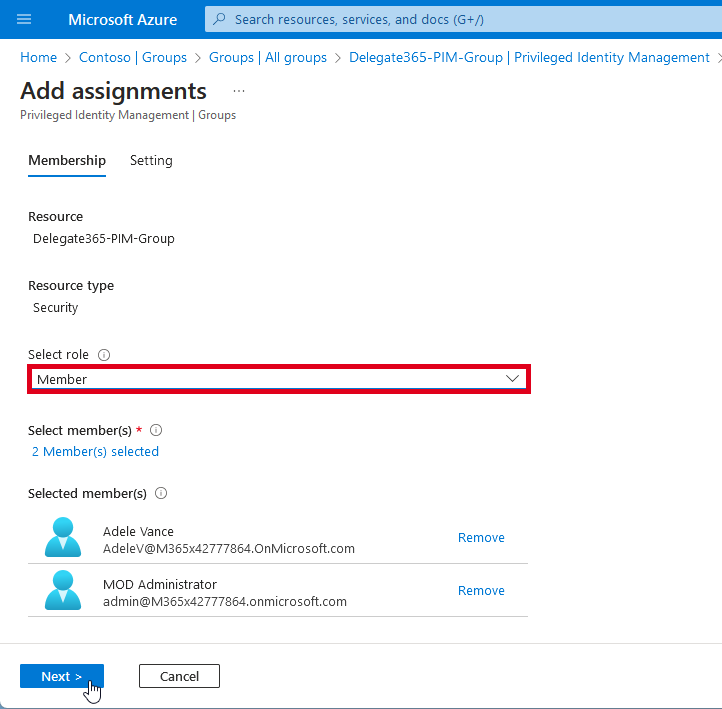Click the MOD Administrator name text

160,585
